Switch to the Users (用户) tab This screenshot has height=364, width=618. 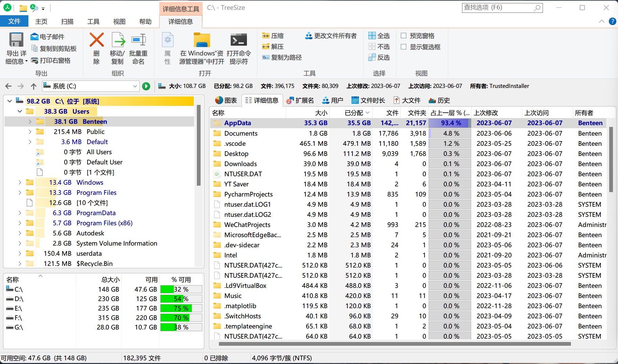coord(333,100)
